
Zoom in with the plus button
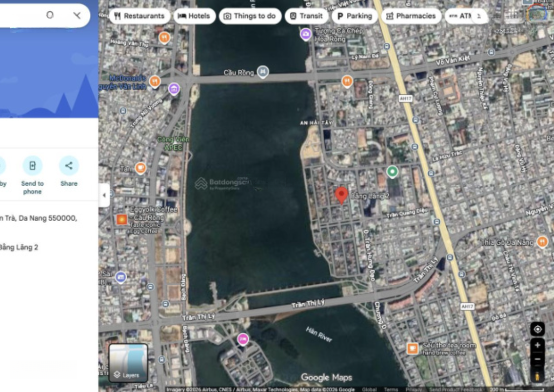(537, 345)
